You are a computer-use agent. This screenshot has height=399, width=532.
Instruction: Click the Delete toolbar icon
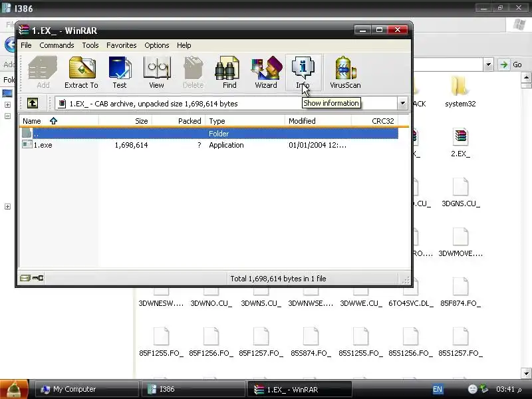[x=193, y=72]
